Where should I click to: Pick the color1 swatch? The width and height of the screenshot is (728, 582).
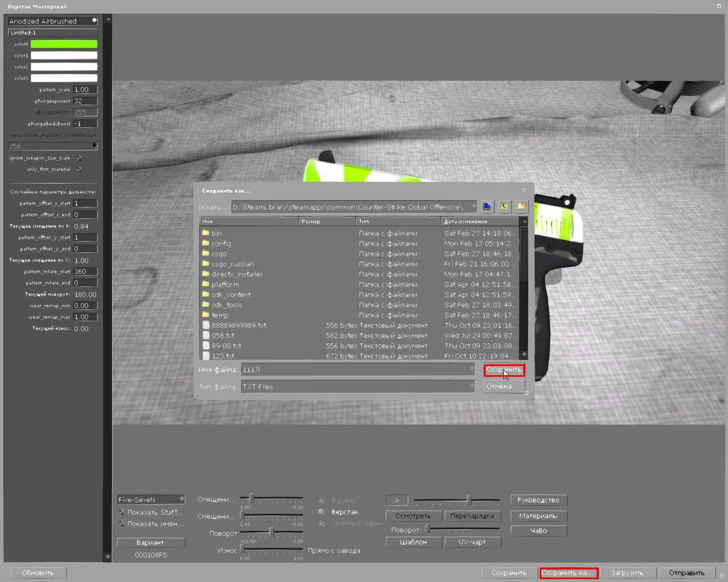click(x=64, y=55)
